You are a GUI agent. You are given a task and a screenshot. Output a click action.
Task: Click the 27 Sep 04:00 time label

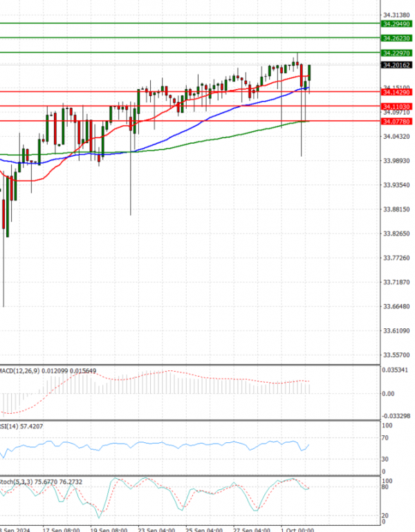(x=252, y=530)
